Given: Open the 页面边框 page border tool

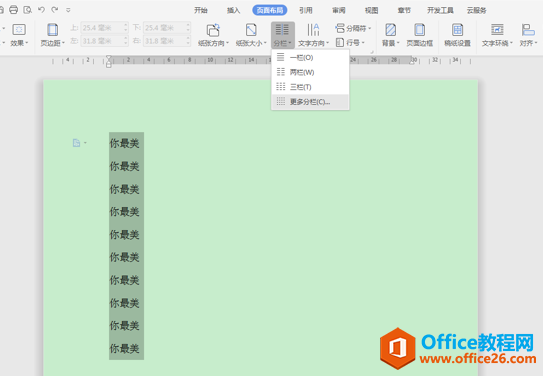Looking at the screenshot, I should click(419, 35).
